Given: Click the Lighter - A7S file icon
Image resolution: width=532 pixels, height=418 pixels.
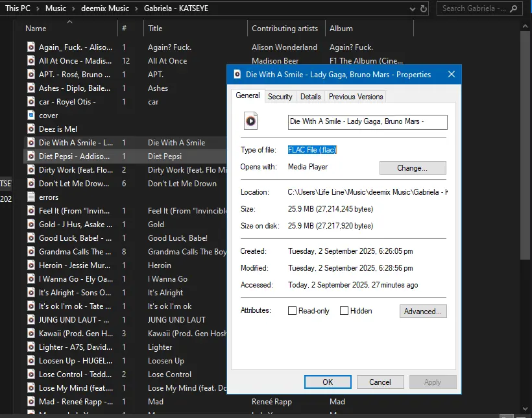Looking at the screenshot, I should point(31,347).
